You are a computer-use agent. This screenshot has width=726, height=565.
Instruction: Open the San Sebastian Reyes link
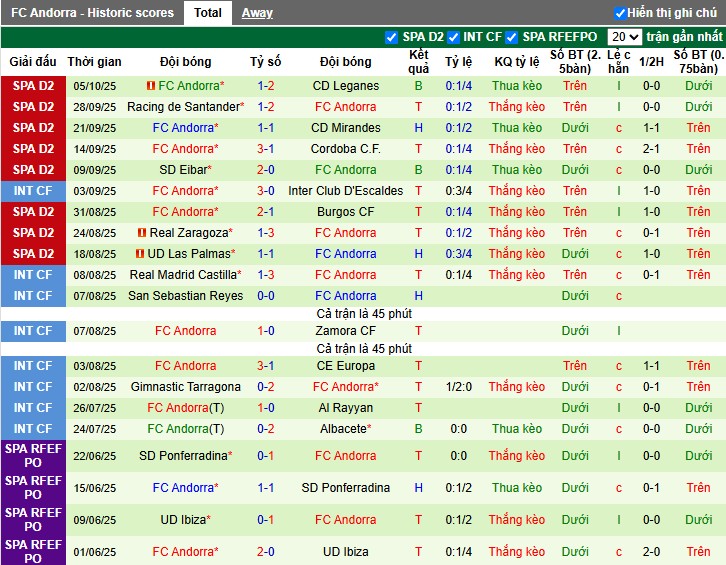click(185, 296)
